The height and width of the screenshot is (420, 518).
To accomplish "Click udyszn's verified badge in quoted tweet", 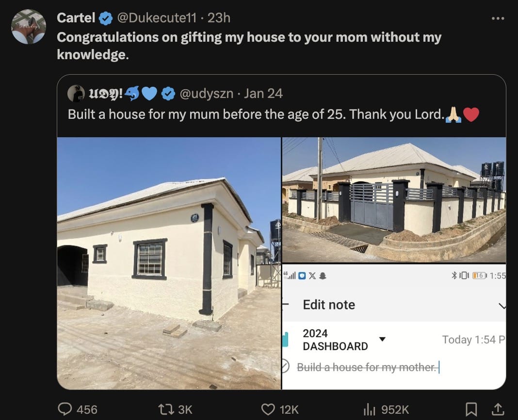I will pyautogui.click(x=168, y=94).
